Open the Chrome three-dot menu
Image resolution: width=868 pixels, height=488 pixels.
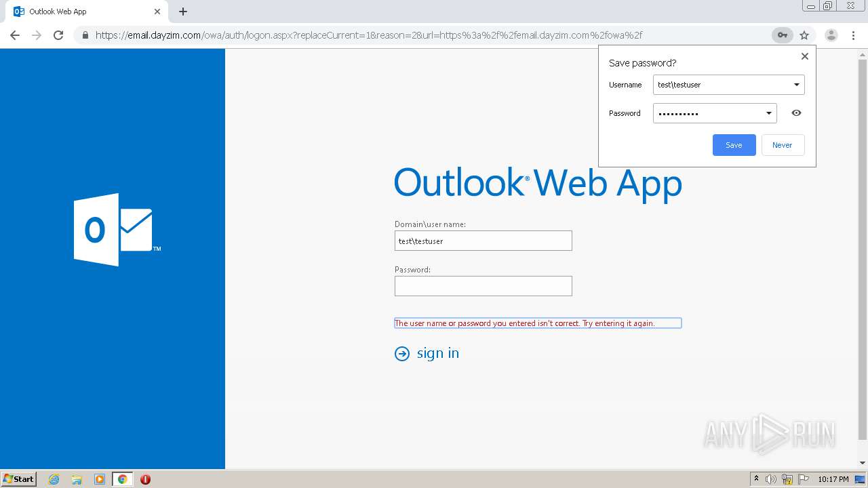click(x=853, y=35)
